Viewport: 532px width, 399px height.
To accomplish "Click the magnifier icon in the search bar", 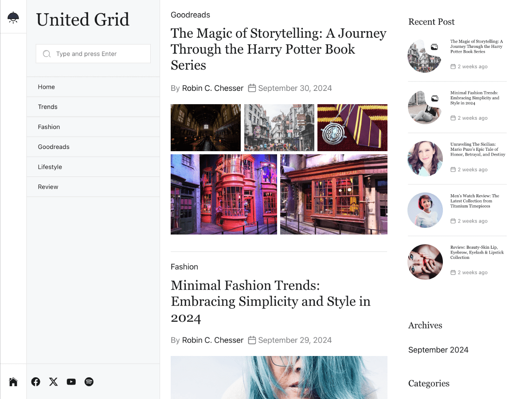I will click(x=47, y=54).
